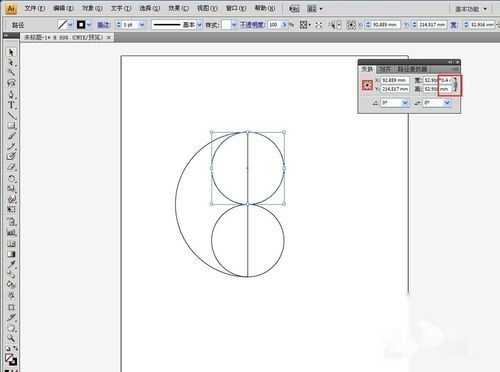This screenshot has width=500, height=372.
Task: Select the Free Transform tool
Action: pos(11,210)
